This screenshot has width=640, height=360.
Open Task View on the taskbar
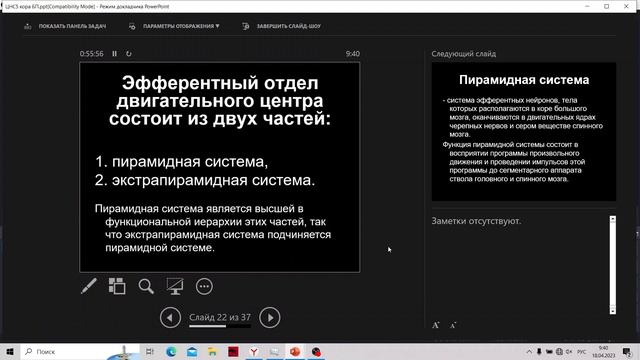150,351
